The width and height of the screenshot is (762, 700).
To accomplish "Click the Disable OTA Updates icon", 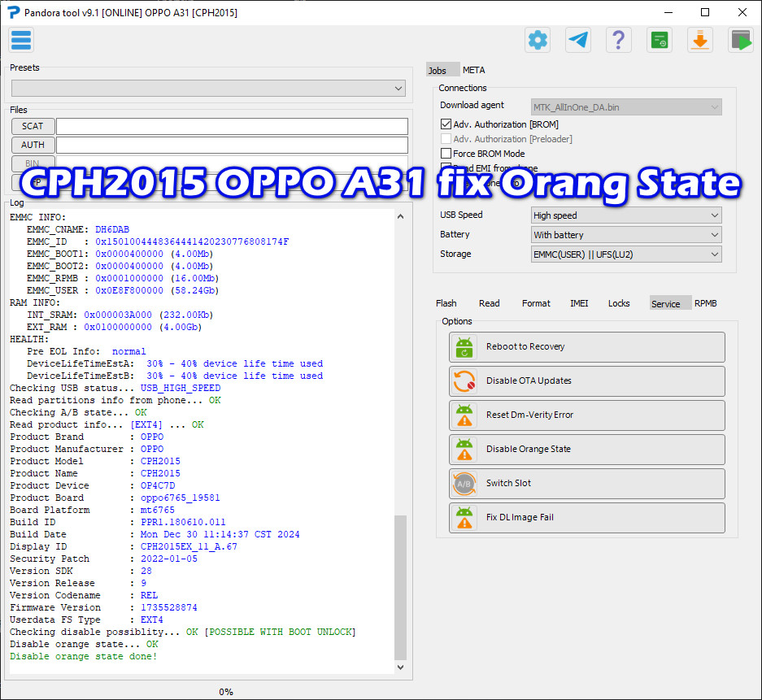I will point(464,380).
